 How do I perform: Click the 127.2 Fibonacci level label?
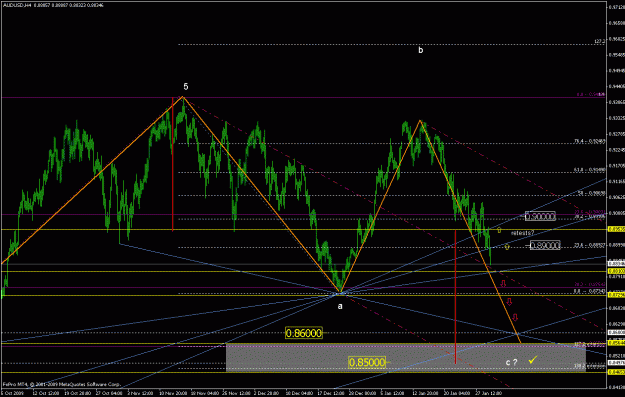click(599, 41)
